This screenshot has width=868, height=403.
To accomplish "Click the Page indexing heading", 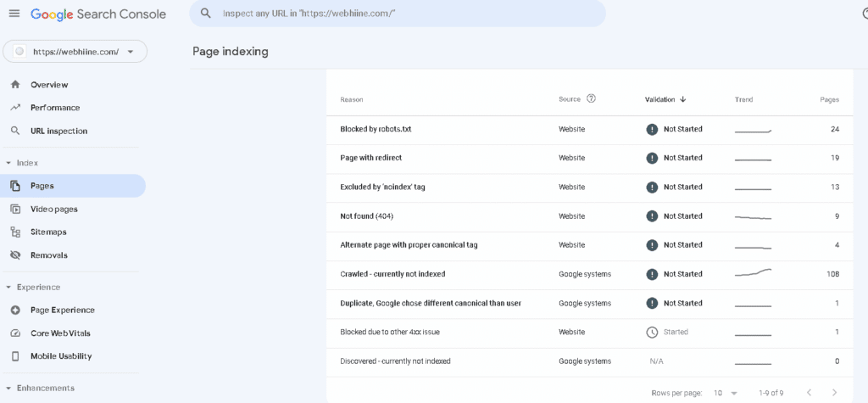I will (x=231, y=52).
